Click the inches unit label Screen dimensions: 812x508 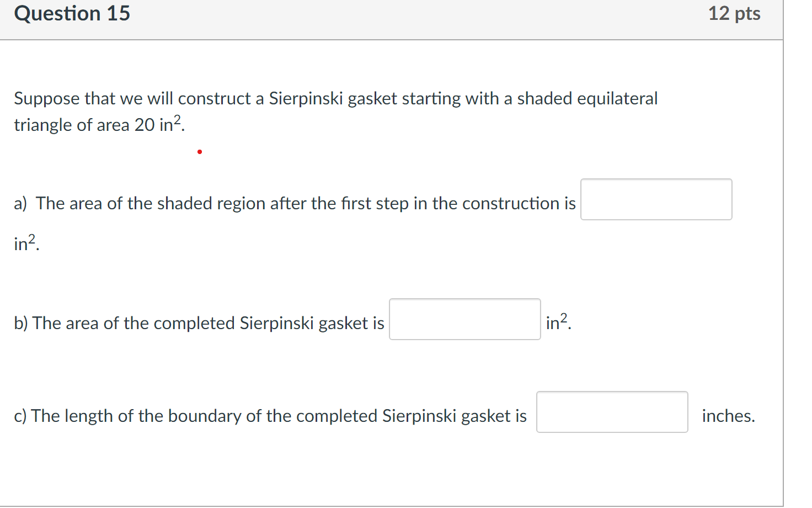(728, 416)
